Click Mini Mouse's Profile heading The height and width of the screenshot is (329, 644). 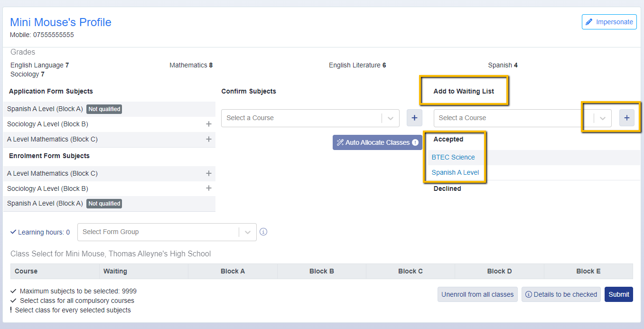pos(61,22)
